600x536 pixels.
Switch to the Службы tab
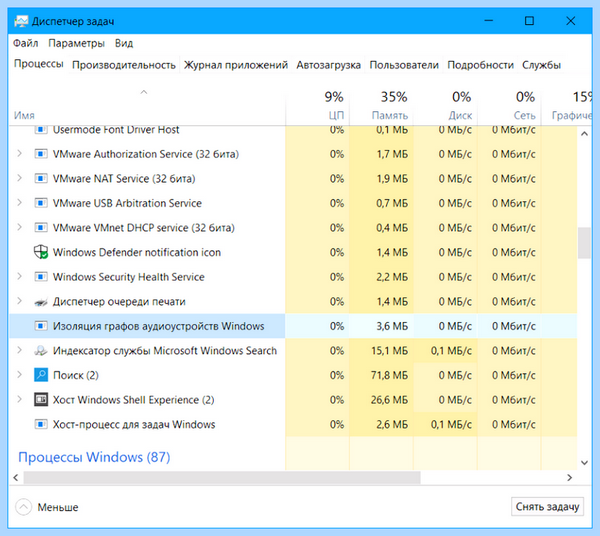pos(541,65)
